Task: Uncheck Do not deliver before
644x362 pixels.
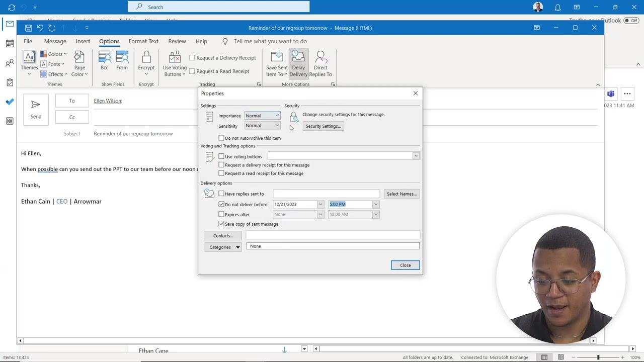Action: (x=221, y=204)
